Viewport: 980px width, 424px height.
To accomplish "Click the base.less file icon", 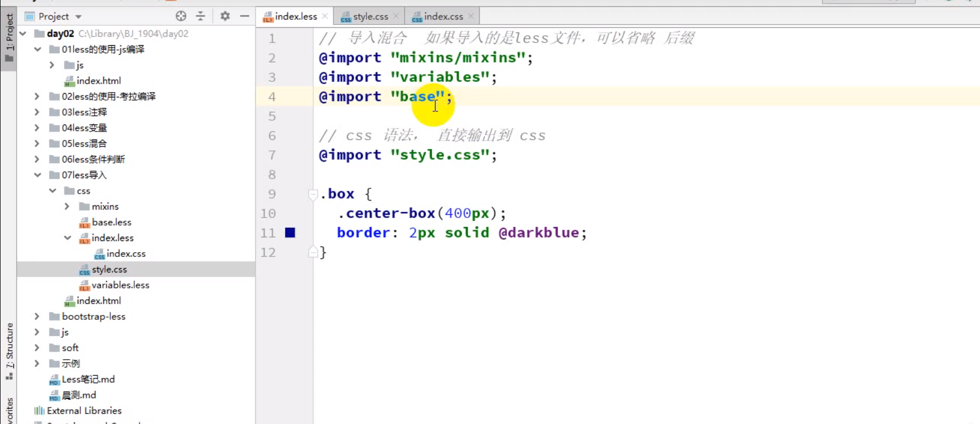I will pyautogui.click(x=84, y=222).
